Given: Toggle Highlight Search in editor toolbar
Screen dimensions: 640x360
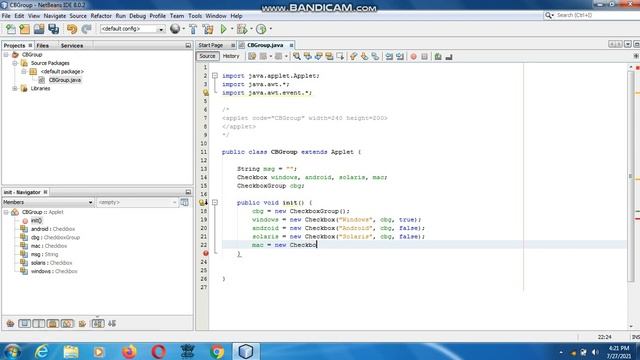Looking at the screenshot, I should pyautogui.click(x=329, y=56).
